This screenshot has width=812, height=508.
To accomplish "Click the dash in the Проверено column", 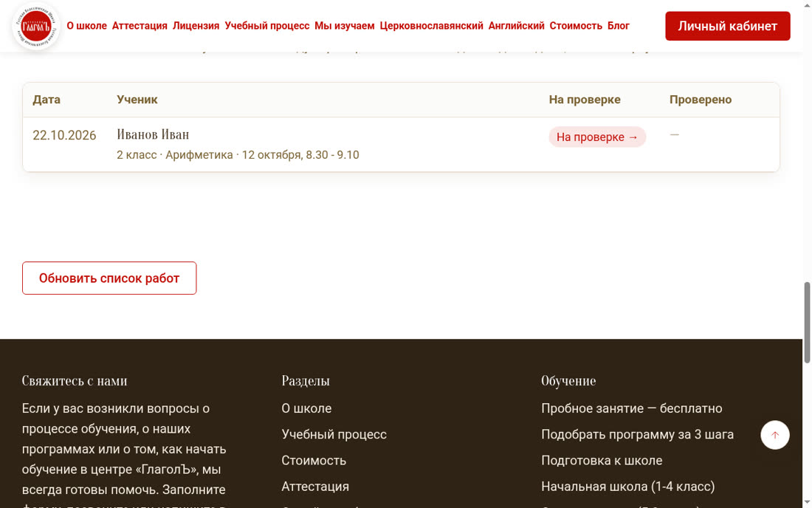I will (x=674, y=134).
